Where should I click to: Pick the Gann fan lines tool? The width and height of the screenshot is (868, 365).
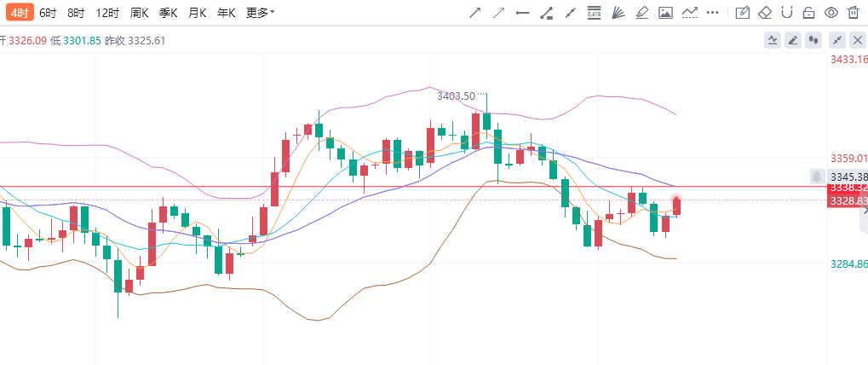pos(618,13)
